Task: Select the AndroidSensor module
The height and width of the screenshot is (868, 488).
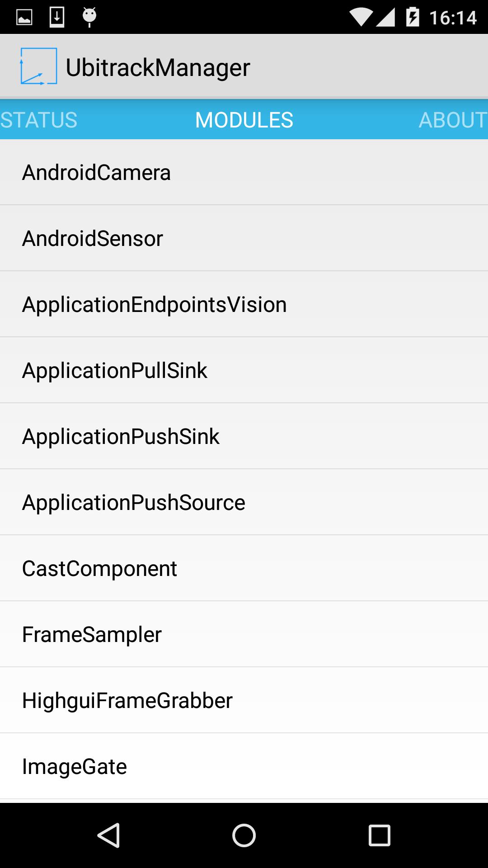Action: 244,238
